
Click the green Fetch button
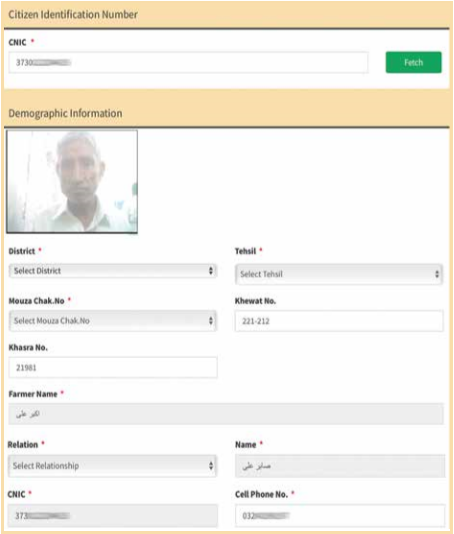click(x=413, y=62)
